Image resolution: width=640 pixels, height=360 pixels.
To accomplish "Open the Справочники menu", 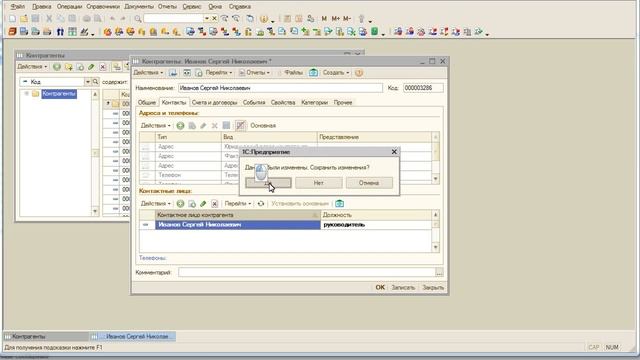I will pyautogui.click(x=103, y=7).
